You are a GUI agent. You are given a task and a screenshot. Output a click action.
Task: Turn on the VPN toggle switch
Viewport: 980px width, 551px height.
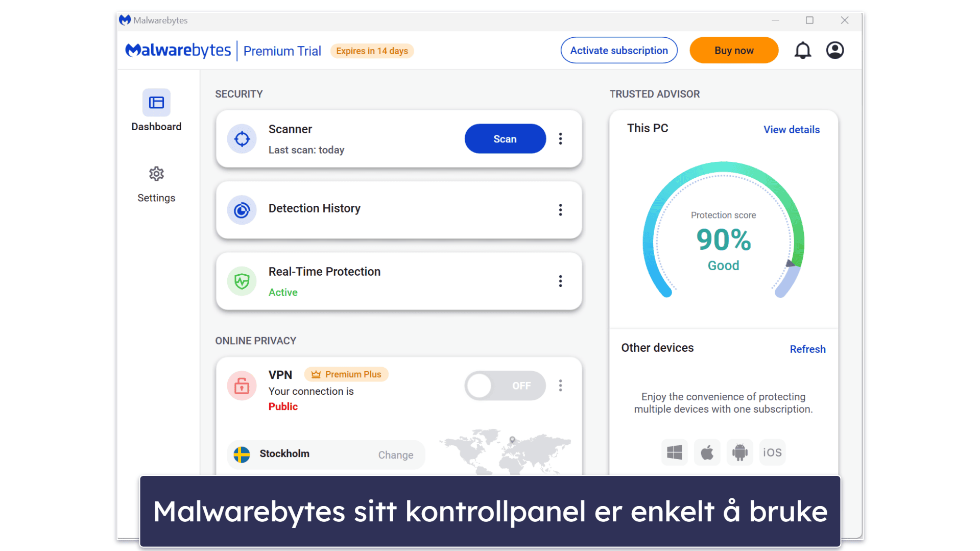click(505, 386)
